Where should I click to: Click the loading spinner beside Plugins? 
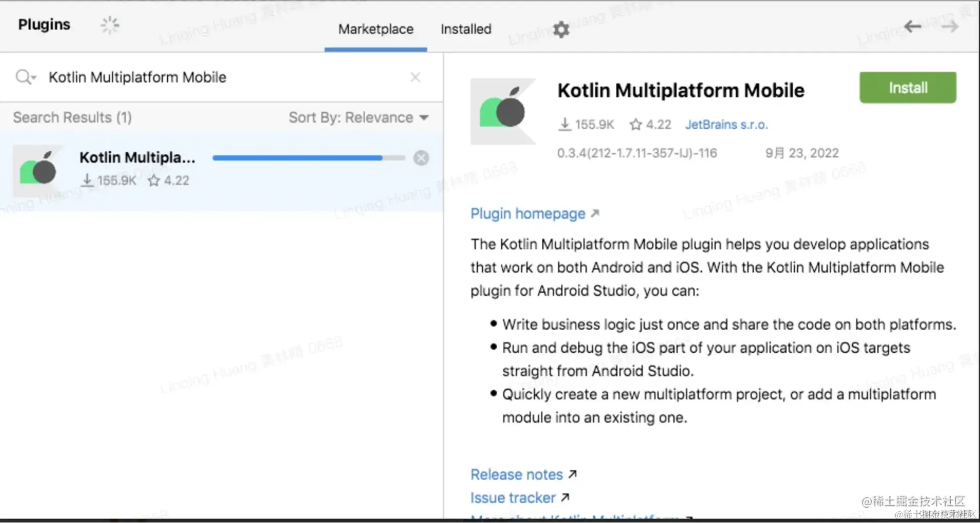[x=110, y=25]
